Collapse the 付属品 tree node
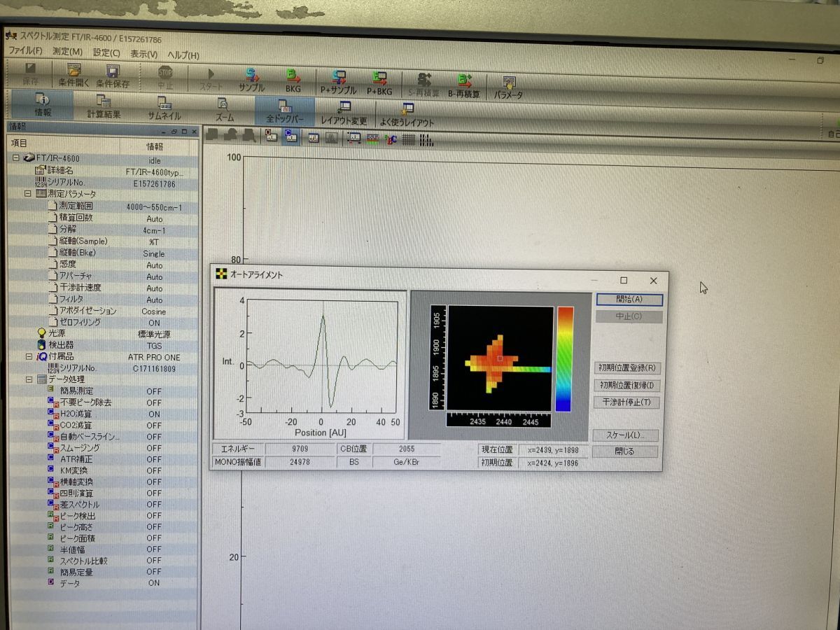 pos(28,356)
